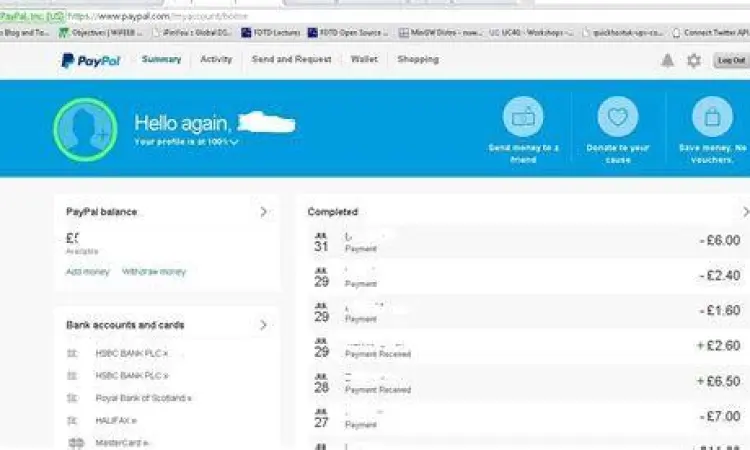Screen dimensions: 750x450
Task: Open the Wallet tab
Action: (x=364, y=59)
